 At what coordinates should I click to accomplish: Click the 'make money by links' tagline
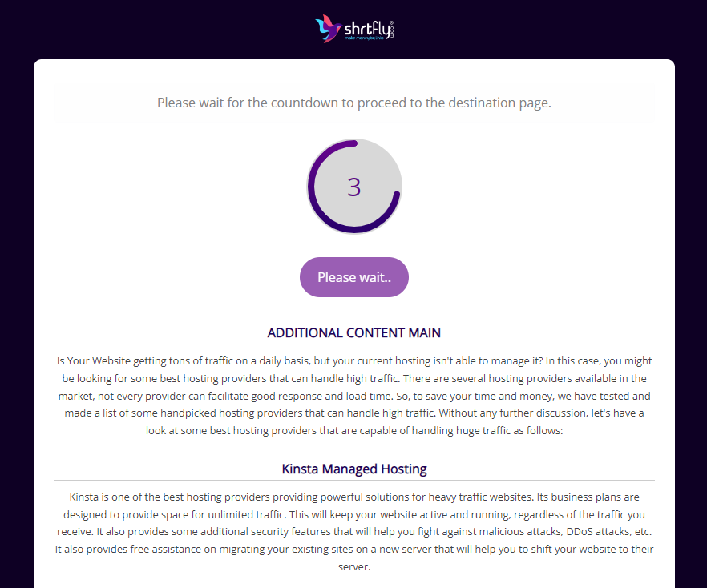pyautogui.click(x=364, y=38)
